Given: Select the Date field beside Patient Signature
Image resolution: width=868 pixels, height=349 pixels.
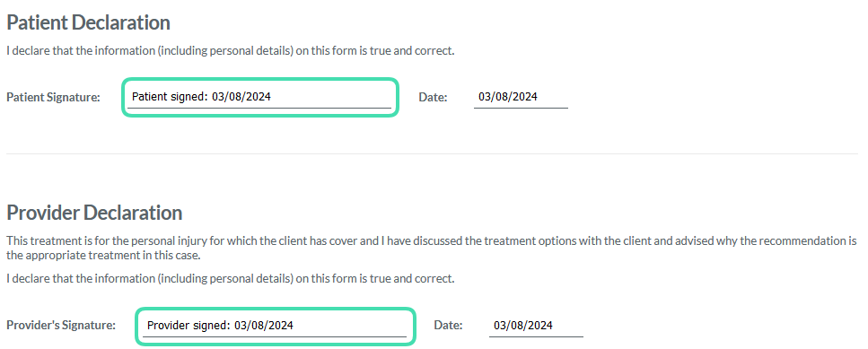Looking at the screenshot, I should 521,98.
